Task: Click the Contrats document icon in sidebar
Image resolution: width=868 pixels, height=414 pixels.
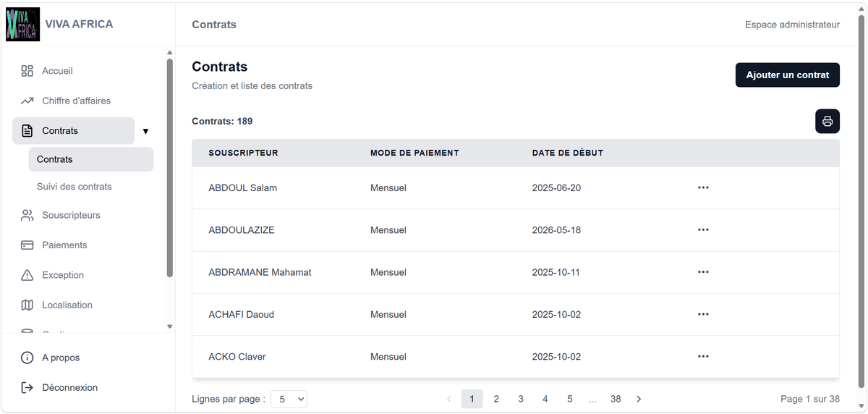Action: click(27, 131)
